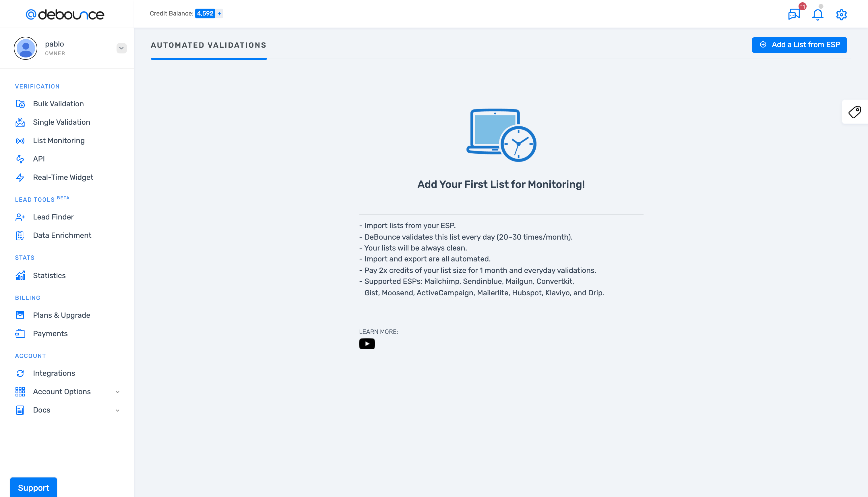Screen dimensions: 868x497
Task: Click the List Monitoring broadcast icon
Action: click(x=20, y=141)
